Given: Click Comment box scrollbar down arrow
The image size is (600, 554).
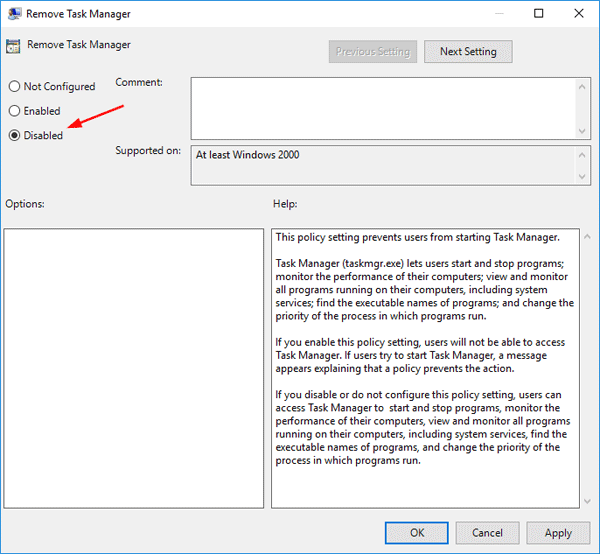Looking at the screenshot, I should [581, 131].
